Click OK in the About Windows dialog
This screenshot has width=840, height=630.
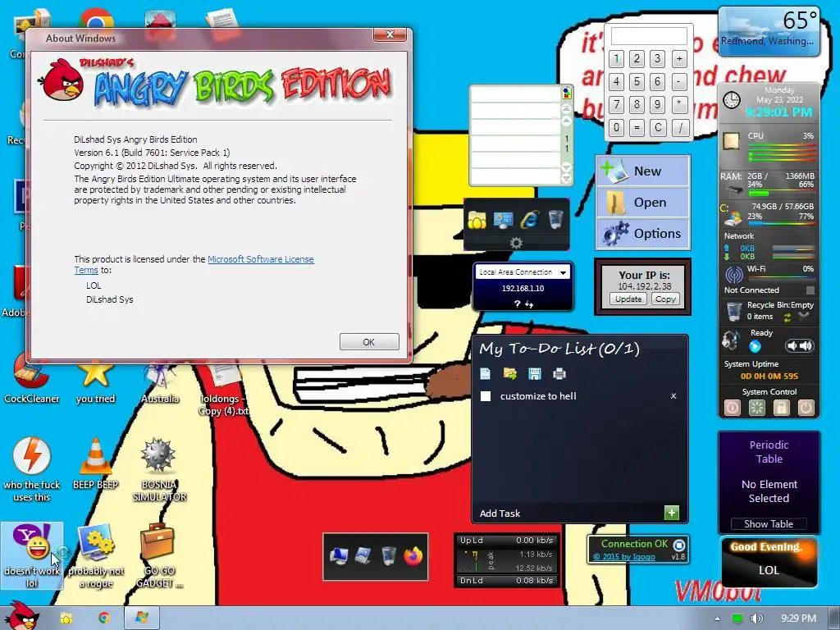pyautogui.click(x=369, y=342)
